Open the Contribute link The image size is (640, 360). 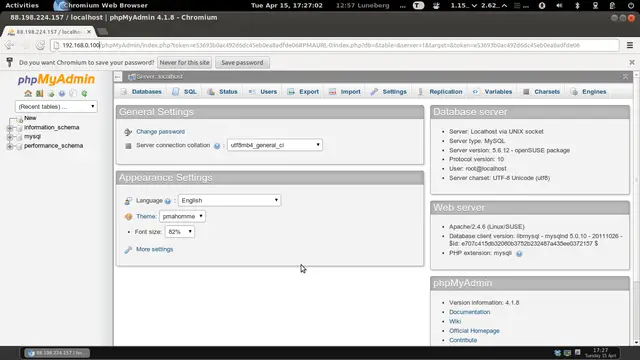point(463,340)
